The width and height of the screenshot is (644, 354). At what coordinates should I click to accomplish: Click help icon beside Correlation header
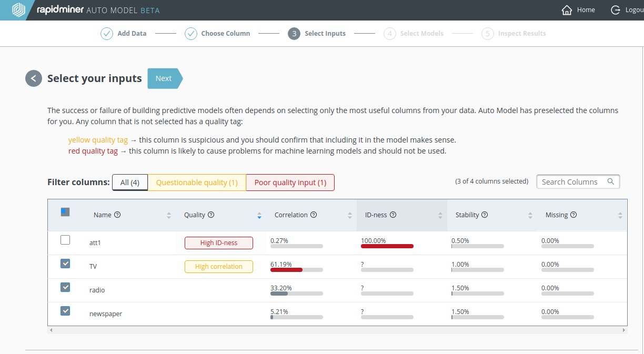pos(314,215)
